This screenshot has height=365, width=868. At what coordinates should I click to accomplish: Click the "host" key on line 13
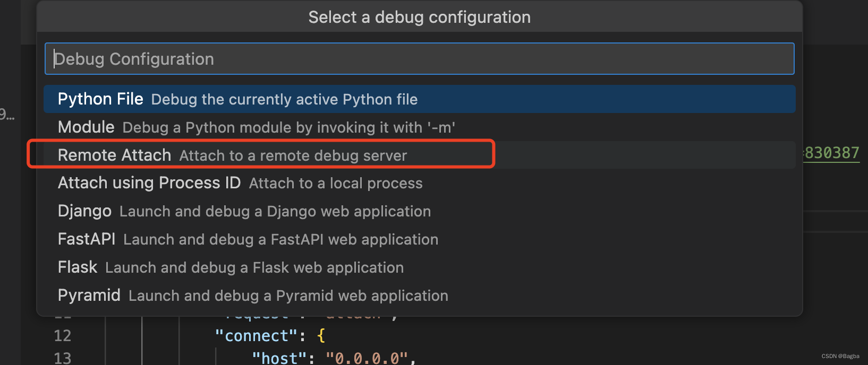pyautogui.click(x=279, y=358)
